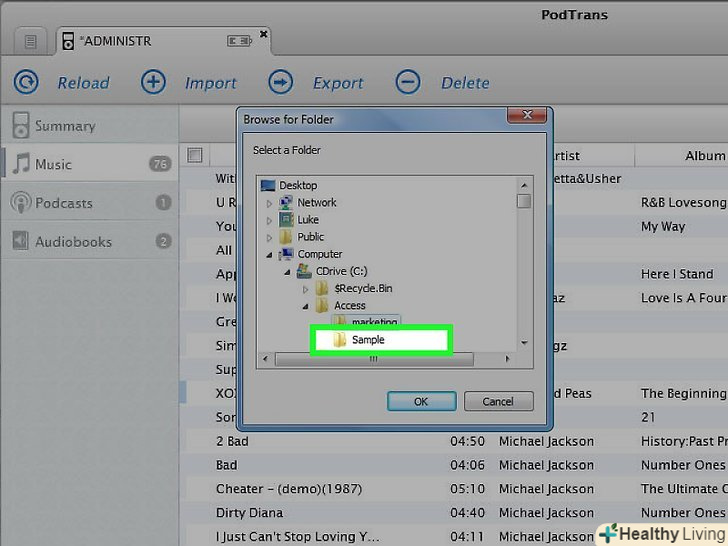Click album cell 'The Beginning'
This screenshot has width=728, height=546.
tap(683, 394)
